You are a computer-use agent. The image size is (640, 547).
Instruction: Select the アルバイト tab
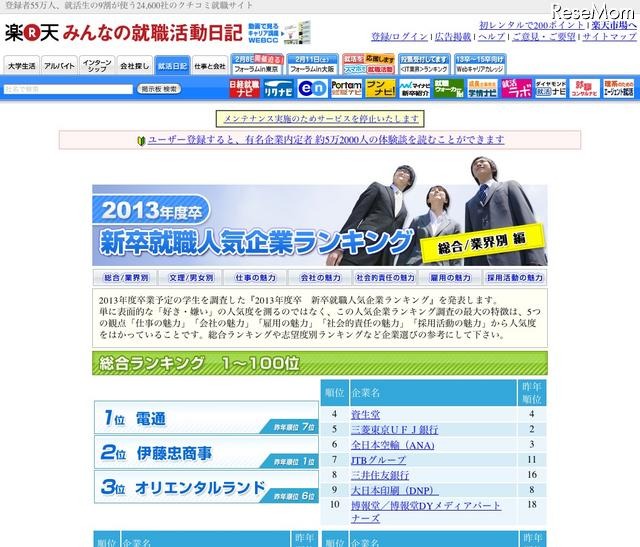click(x=60, y=66)
